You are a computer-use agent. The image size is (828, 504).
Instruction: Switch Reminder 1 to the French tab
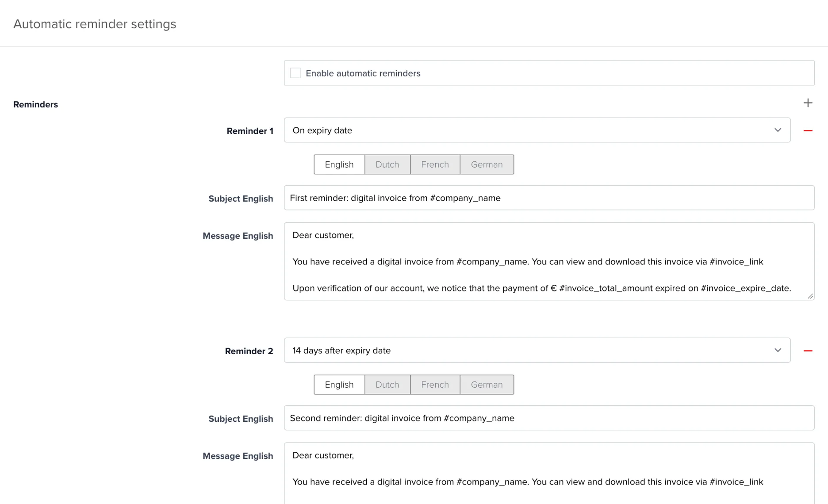435,164
